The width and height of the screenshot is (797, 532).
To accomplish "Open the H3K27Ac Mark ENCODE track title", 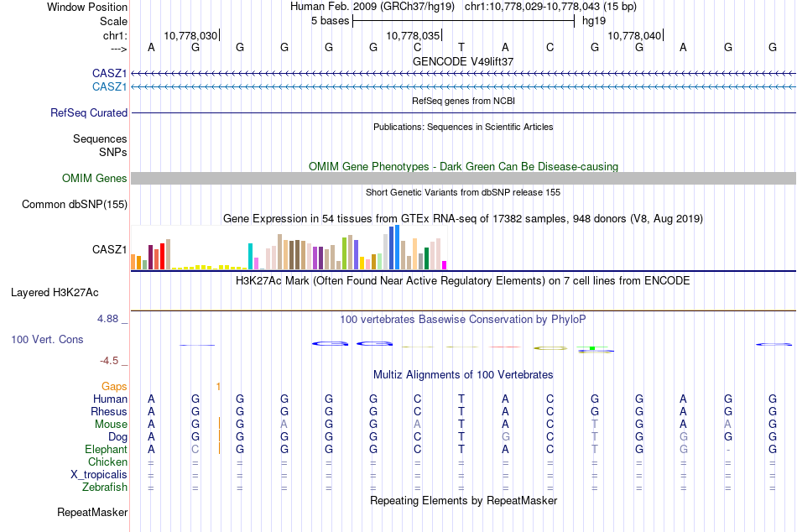I will (463, 281).
